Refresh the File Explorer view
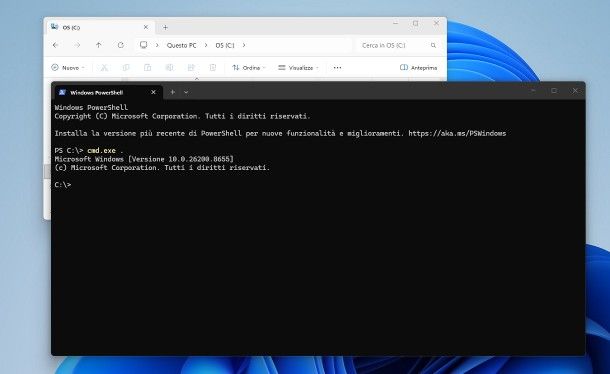610x374 pixels. pyautogui.click(x=121, y=45)
